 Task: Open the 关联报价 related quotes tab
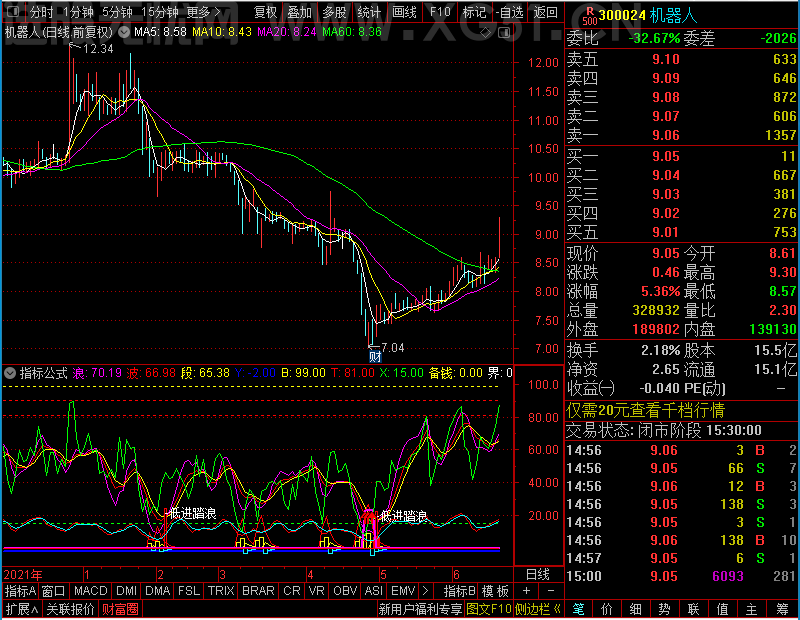70,609
